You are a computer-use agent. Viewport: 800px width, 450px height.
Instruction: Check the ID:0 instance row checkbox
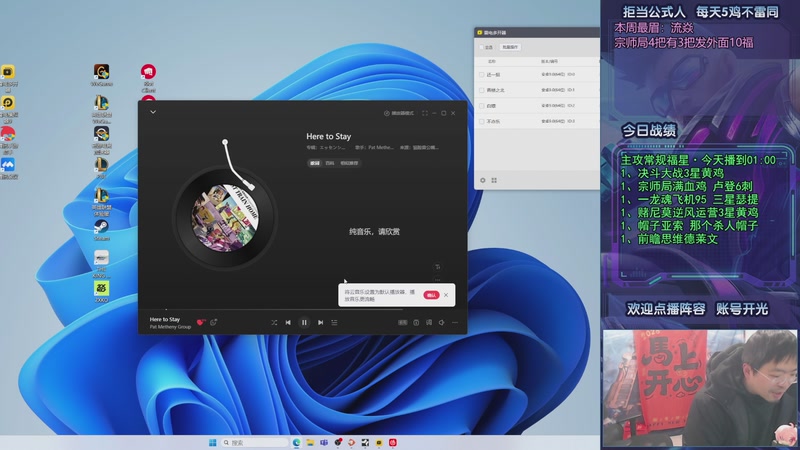coord(482,74)
